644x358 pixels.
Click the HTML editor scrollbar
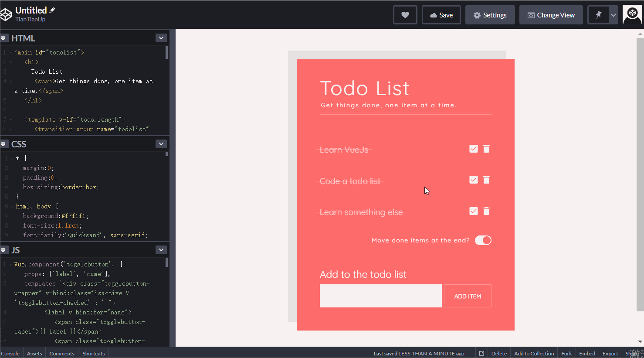pyautogui.click(x=167, y=52)
